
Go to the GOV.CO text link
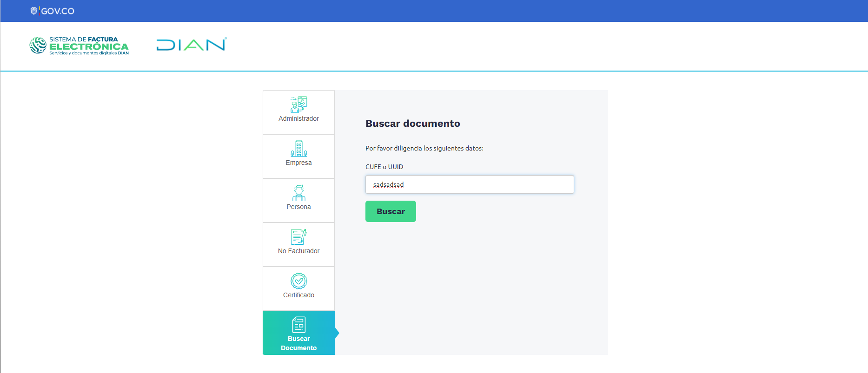point(58,11)
